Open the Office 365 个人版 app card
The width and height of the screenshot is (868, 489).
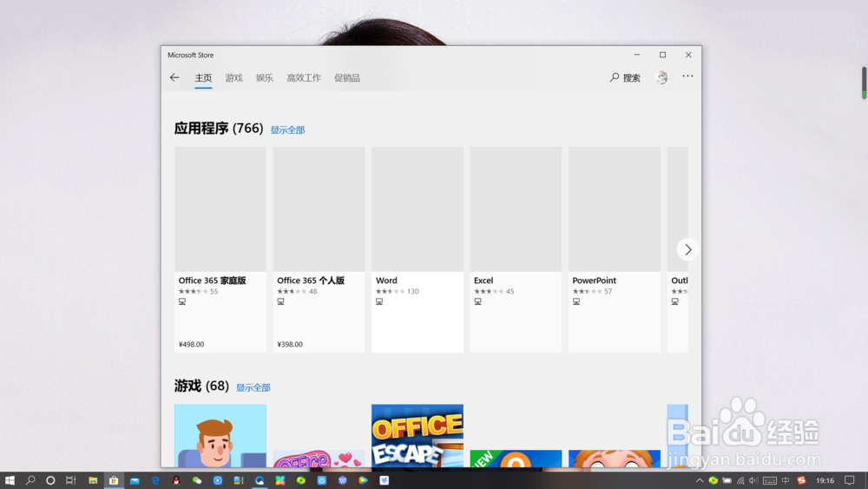pyautogui.click(x=319, y=249)
